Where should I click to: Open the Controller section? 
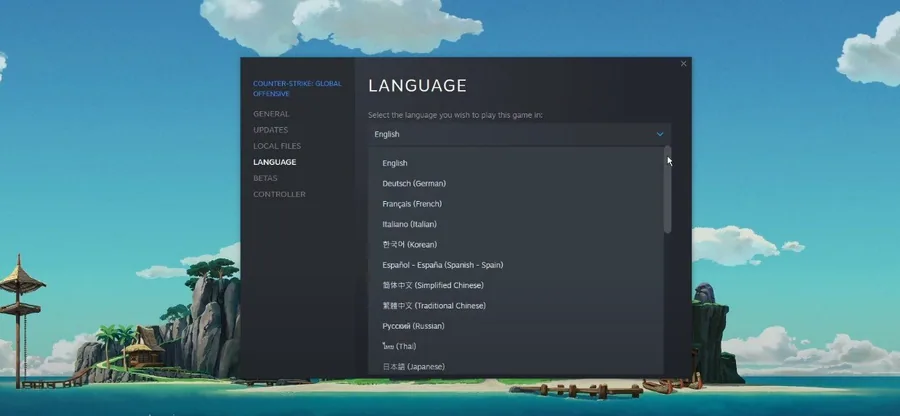pyautogui.click(x=279, y=194)
